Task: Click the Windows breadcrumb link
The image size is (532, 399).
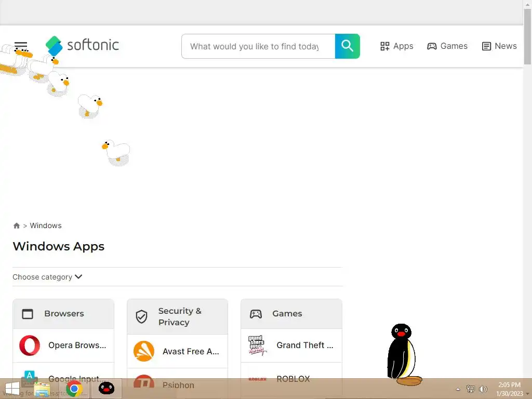Action: click(x=46, y=225)
